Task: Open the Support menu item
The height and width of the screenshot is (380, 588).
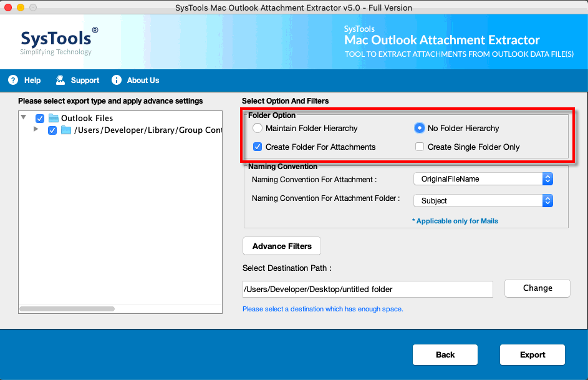Action: point(85,80)
